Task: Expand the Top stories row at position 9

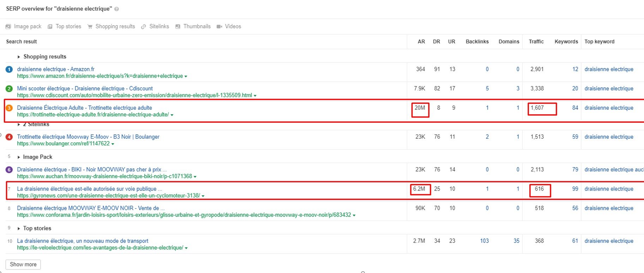Action: pyautogui.click(x=19, y=229)
